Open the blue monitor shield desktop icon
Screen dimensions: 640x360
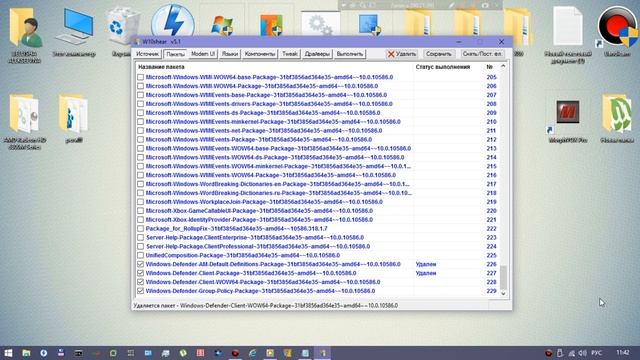point(369,25)
